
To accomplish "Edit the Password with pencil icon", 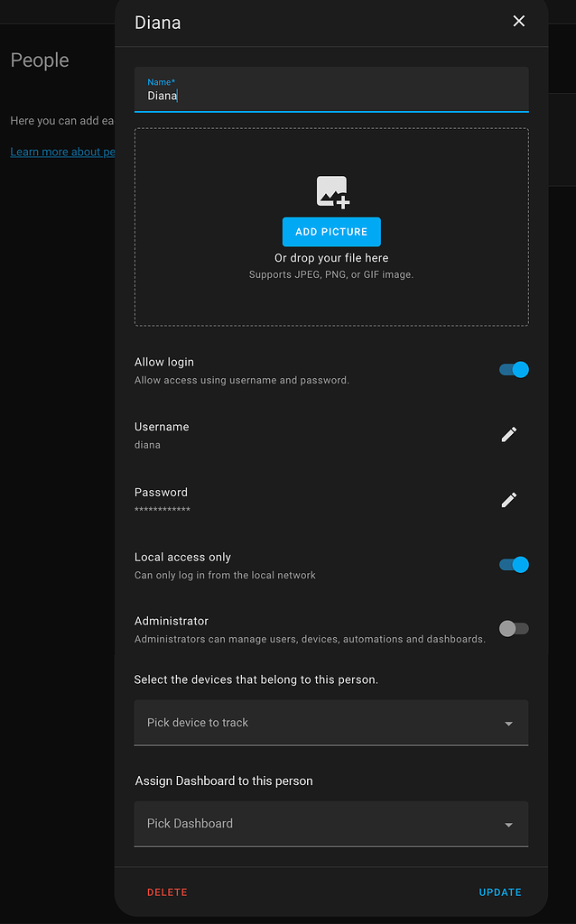I will pyautogui.click(x=509, y=500).
